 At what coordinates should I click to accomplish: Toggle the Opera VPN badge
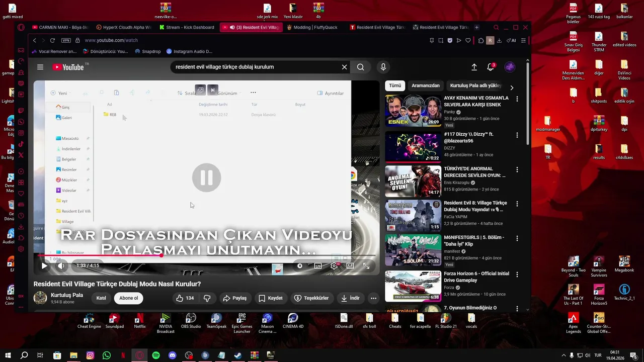coord(66,40)
